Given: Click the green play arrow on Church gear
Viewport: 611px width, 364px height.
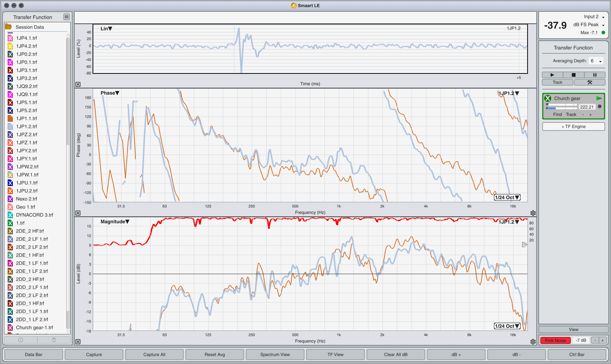Looking at the screenshot, I should pyautogui.click(x=599, y=98).
